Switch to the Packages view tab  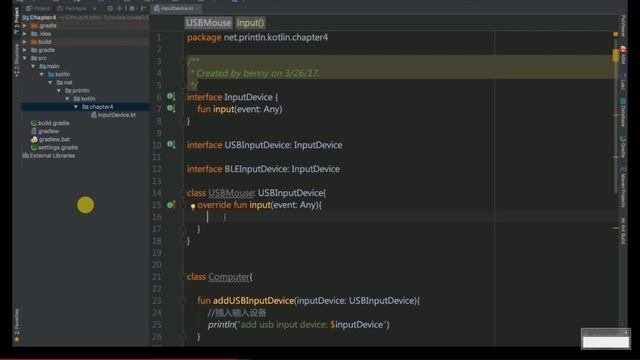(x=72, y=8)
